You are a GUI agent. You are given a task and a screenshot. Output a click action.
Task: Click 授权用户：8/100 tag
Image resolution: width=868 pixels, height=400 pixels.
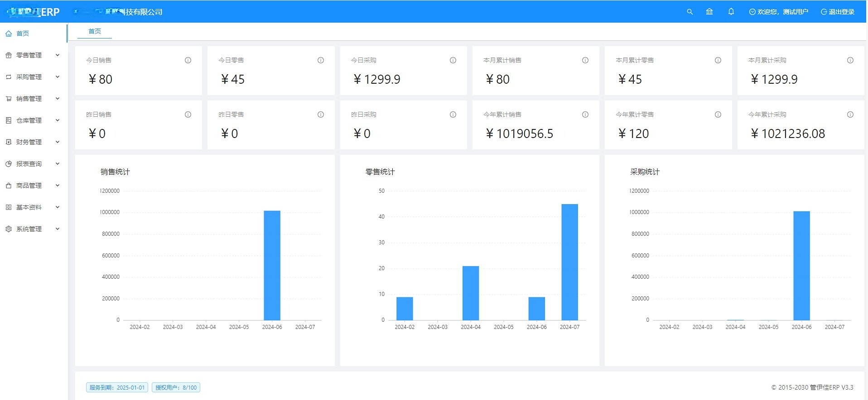(x=176, y=388)
